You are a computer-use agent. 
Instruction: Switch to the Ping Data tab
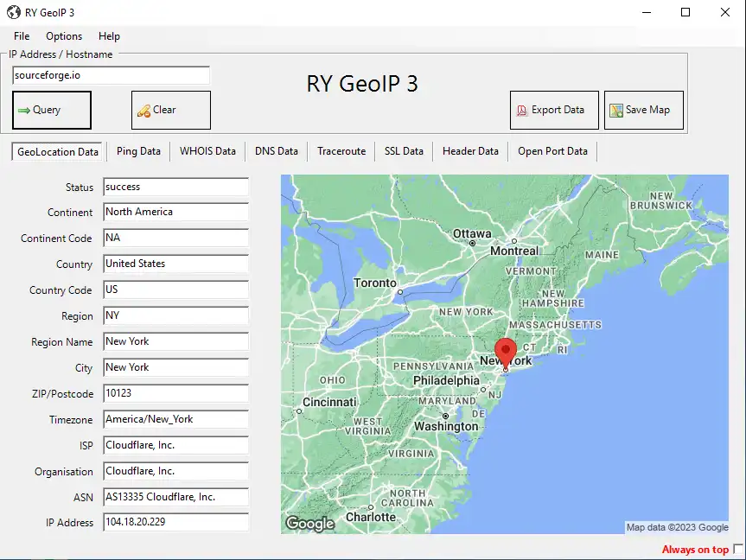138,151
